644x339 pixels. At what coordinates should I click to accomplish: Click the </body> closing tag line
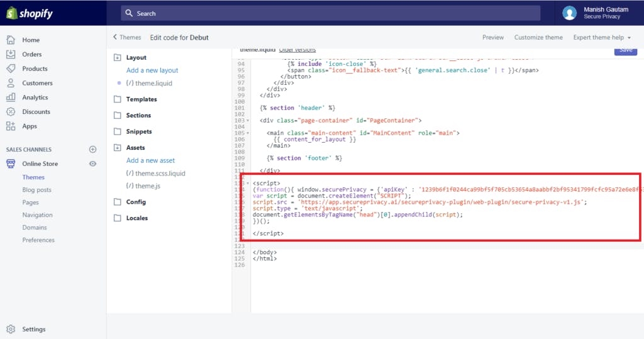coord(265,252)
